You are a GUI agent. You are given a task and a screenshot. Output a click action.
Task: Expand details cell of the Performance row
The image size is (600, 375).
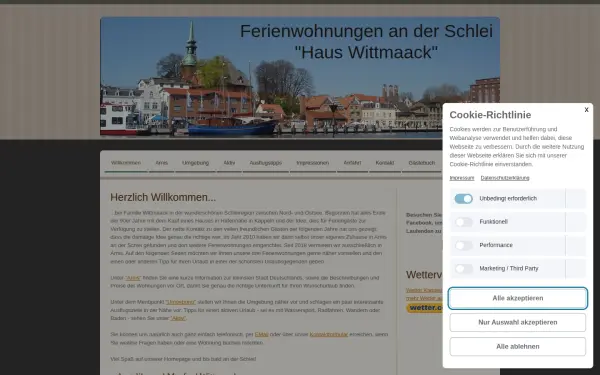point(576,245)
